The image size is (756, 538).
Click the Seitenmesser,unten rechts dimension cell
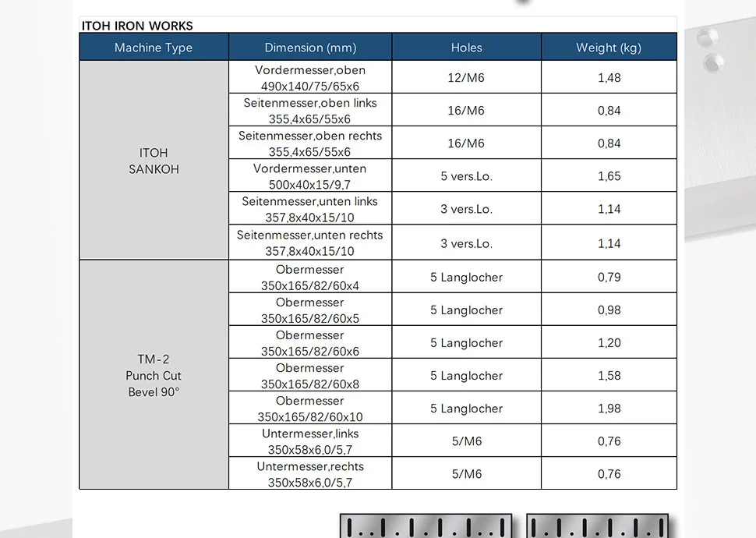coord(310,242)
